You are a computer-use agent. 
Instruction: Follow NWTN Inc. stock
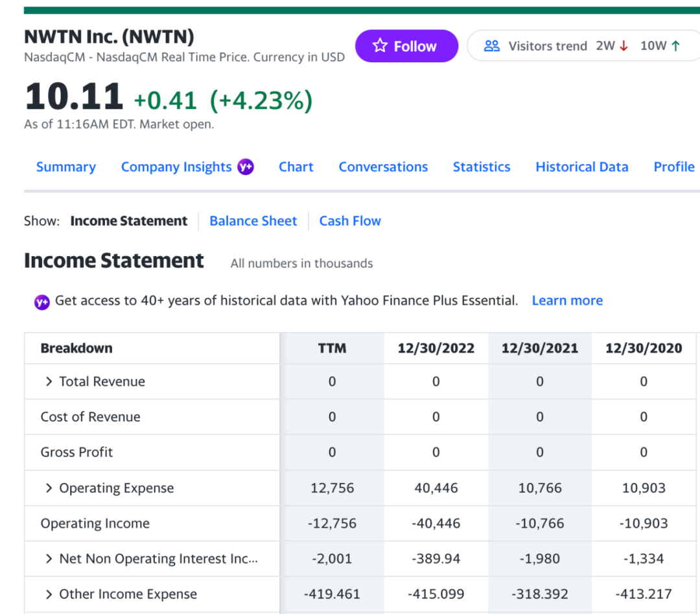coord(406,46)
